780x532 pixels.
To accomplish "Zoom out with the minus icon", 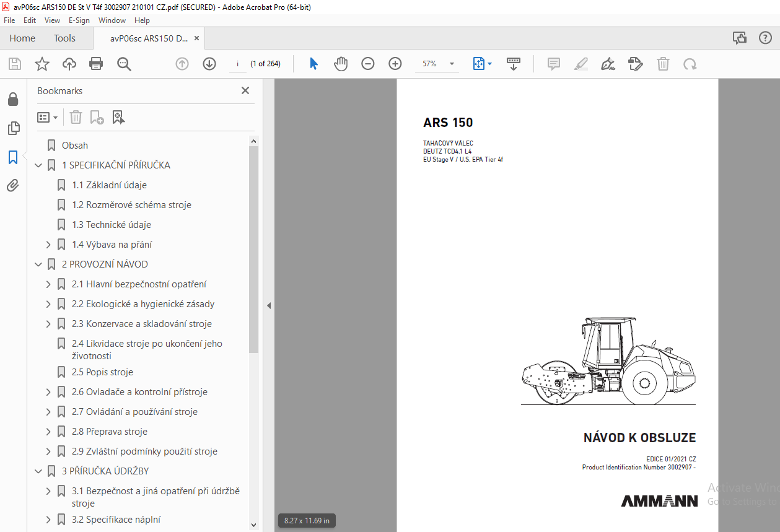I will click(x=368, y=64).
